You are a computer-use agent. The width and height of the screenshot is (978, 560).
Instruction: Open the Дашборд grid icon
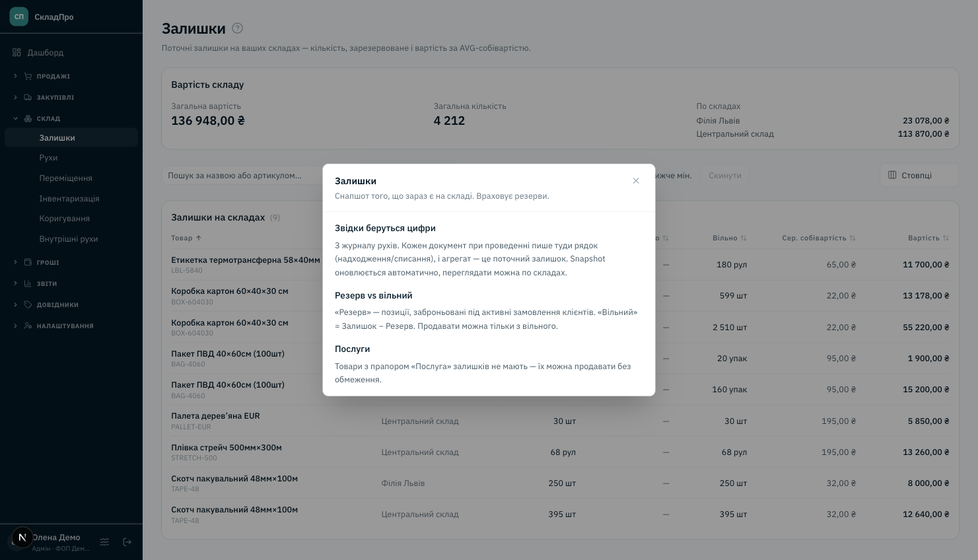click(x=17, y=52)
